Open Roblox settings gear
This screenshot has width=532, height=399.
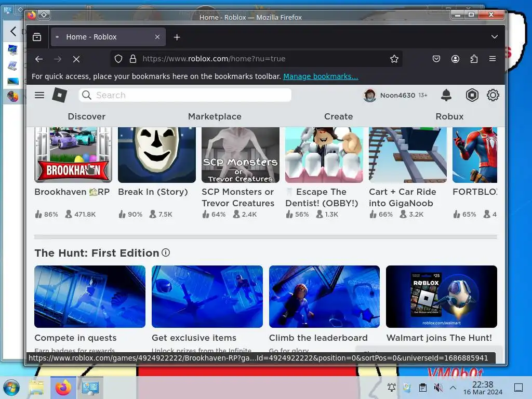(x=493, y=95)
